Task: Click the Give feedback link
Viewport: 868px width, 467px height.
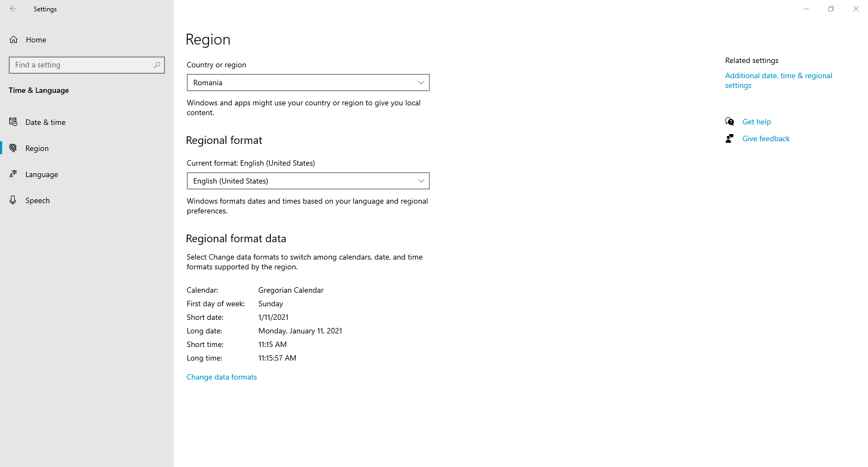Action: [766, 138]
